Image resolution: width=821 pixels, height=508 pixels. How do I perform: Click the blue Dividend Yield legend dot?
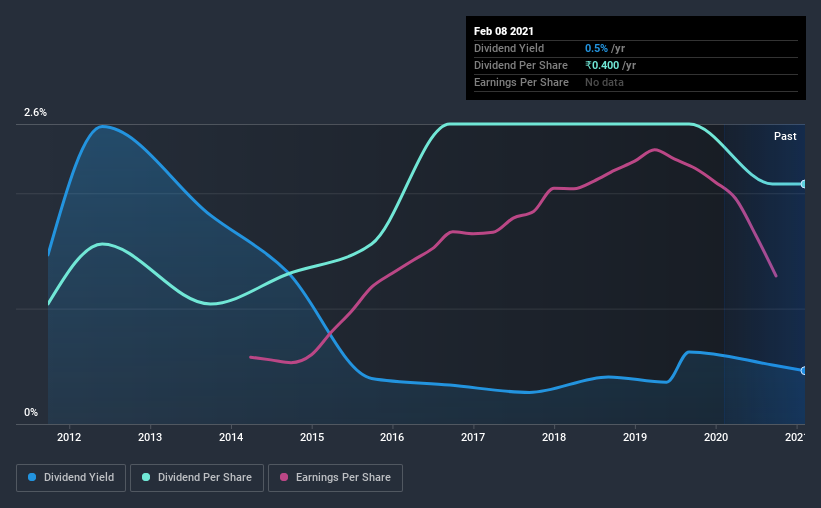[x=32, y=477]
